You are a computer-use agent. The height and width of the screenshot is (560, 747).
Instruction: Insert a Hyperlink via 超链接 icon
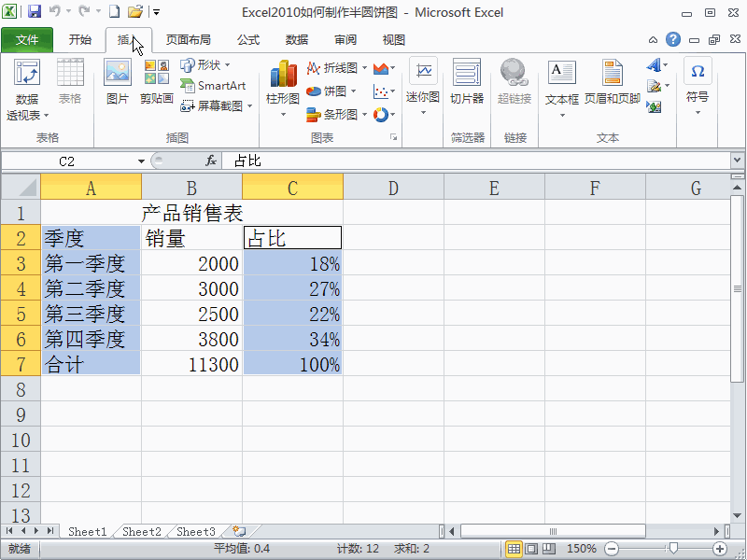(x=514, y=84)
